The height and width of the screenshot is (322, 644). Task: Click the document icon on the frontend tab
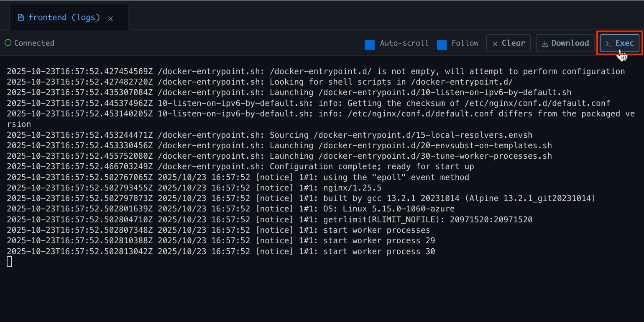coord(21,18)
